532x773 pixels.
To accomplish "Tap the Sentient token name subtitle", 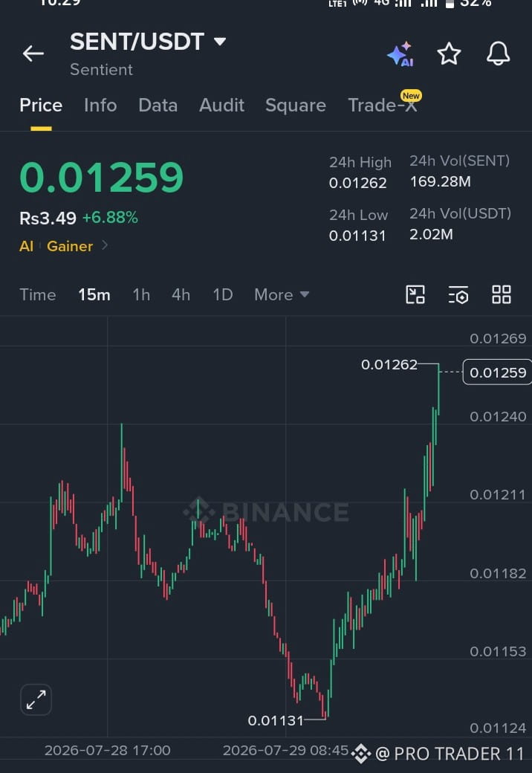I will pyautogui.click(x=102, y=70).
